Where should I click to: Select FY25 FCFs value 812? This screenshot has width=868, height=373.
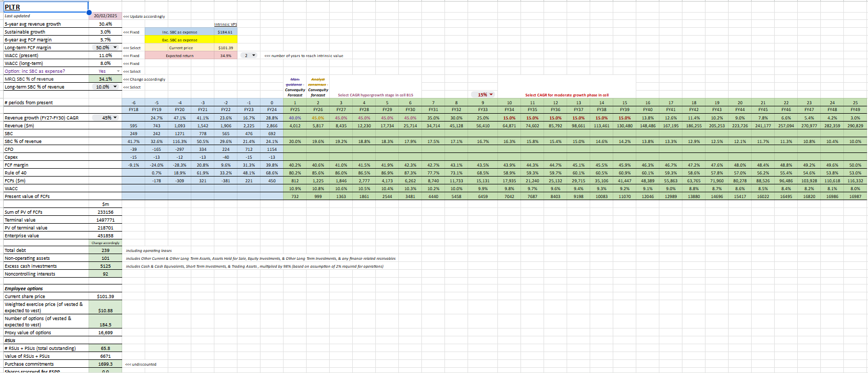(295, 181)
